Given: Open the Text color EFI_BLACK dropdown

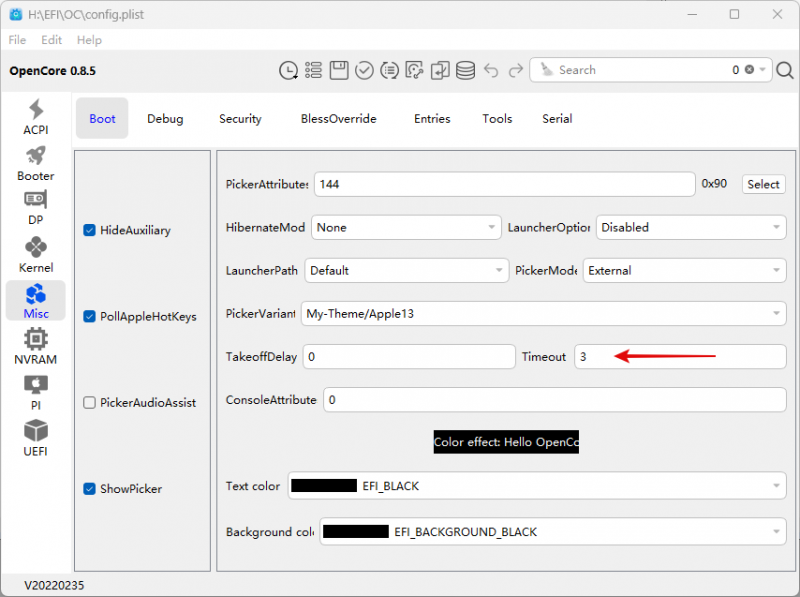Looking at the screenshot, I should (537, 486).
